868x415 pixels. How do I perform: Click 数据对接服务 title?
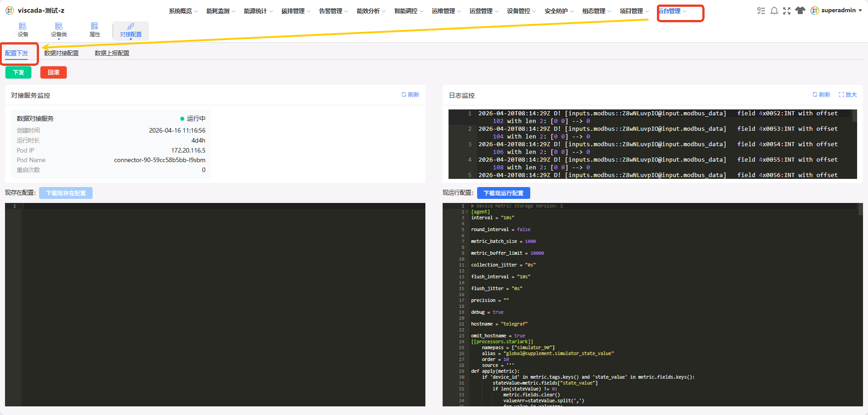click(35, 119)
